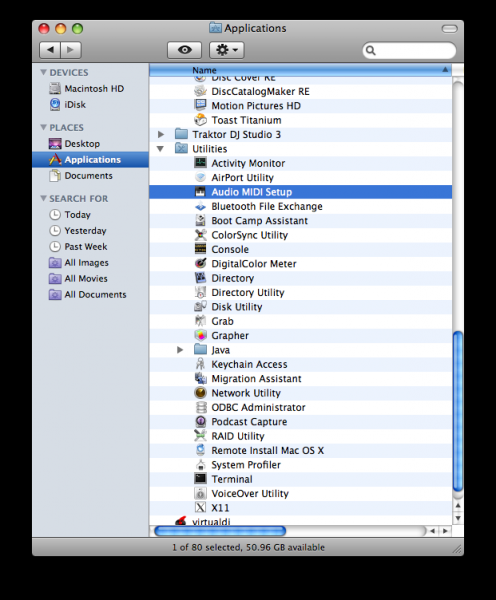The image size is (496, 600).
Task: Open the All Documents smart search
Action: pos(88,295)
